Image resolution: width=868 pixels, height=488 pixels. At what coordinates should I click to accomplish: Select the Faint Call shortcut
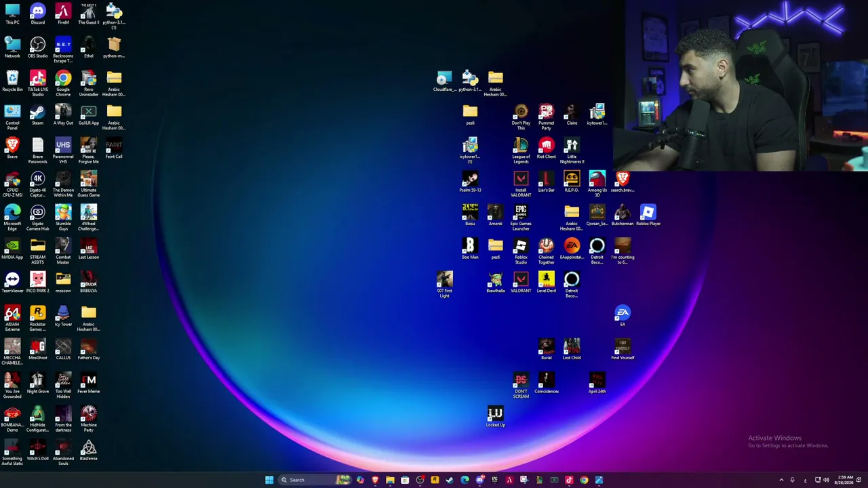click(114, 148)
